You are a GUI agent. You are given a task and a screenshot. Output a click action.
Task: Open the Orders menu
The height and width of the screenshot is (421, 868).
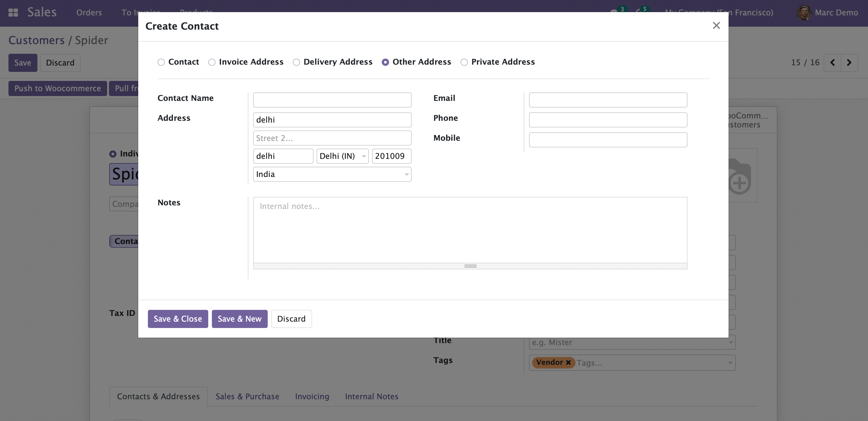pyautogui.click(x=89, y=12)
